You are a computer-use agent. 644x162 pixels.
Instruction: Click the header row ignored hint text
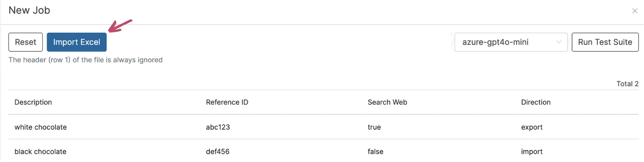click(x=85, y=60)
